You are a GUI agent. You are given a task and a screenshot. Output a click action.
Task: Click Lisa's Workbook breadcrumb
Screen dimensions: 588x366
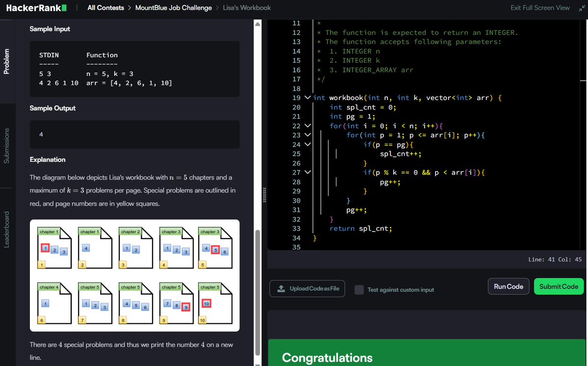(247, 8)
